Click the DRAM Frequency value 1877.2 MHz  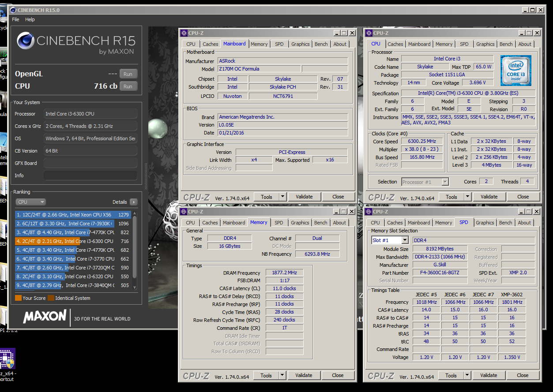click(284, 273)
